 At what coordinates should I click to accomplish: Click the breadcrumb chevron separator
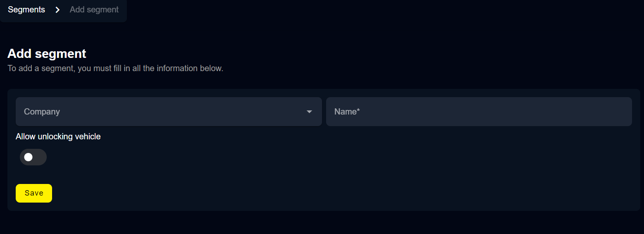(x=57, y=10)
